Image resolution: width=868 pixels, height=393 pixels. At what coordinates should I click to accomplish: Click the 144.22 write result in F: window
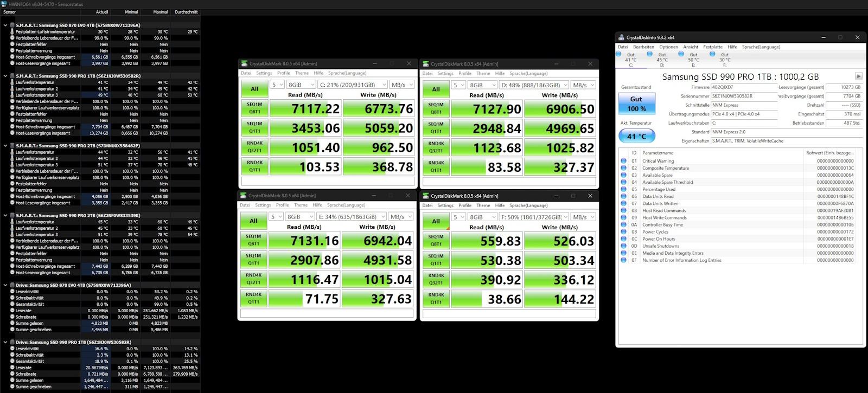point(560,299)
